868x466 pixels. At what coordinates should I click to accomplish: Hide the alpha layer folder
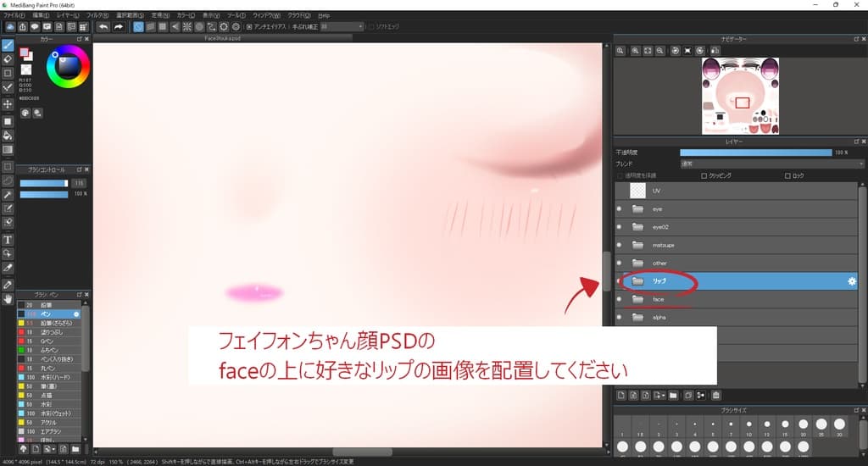[x=619, y=317]
